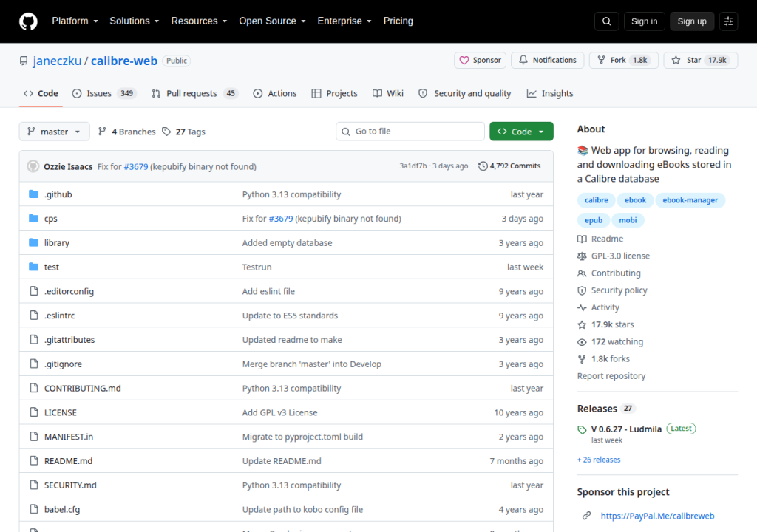This screenshot has width=757, height=532.
Task: Expand the Resources menu
Action: pyautogui.click(x=199, y=21)
